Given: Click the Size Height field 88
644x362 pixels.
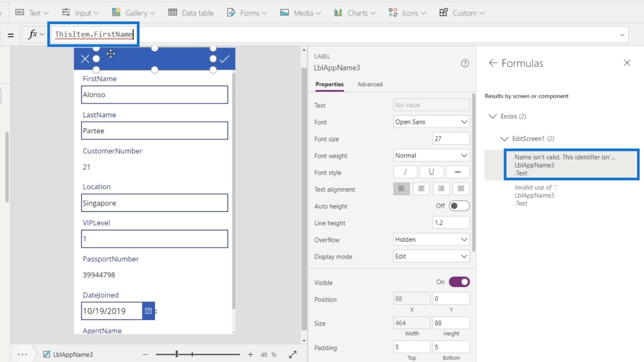Looking at the screenshot, I should [x=451, y=323].
